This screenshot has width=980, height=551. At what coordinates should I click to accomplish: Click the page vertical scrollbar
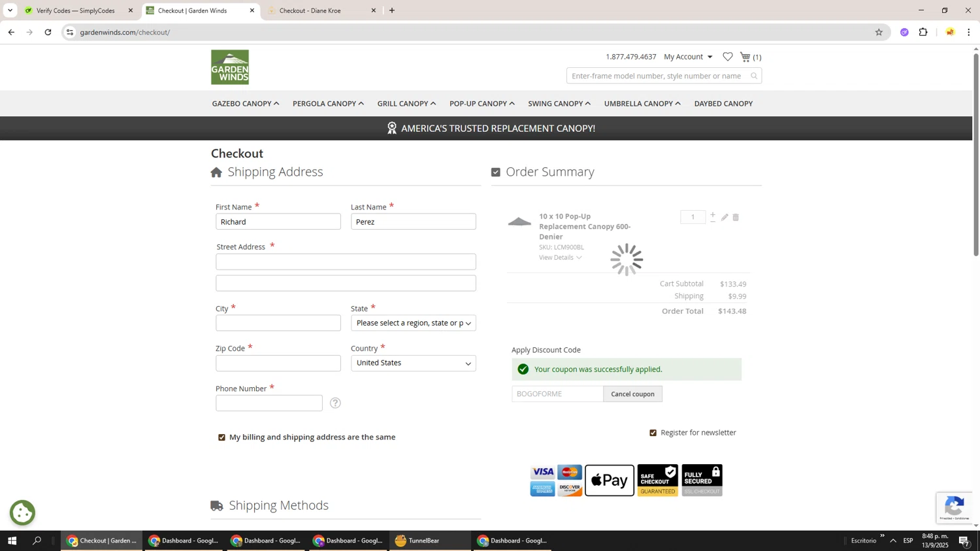pyautogui.click(x=976, y=155)
